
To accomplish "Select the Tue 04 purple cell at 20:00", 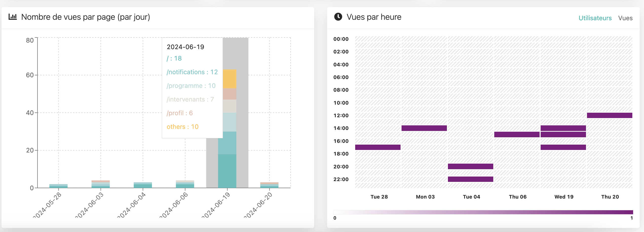I will pyautogui.click(x=470, y=166).
